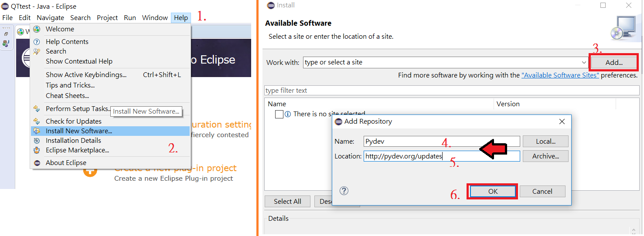Click the Installation Details icon
This screenshot has height=236, width=644.
coord(37,141)
